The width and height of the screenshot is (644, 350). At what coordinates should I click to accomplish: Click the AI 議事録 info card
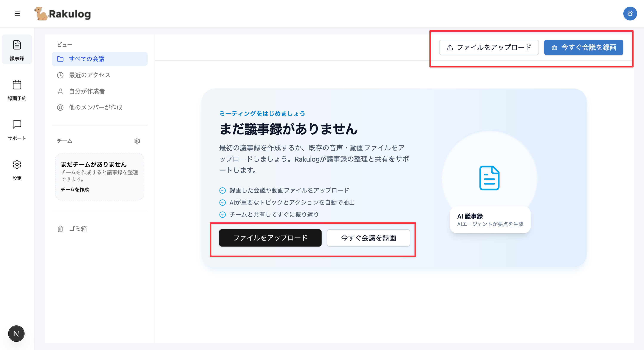point(490,220)
